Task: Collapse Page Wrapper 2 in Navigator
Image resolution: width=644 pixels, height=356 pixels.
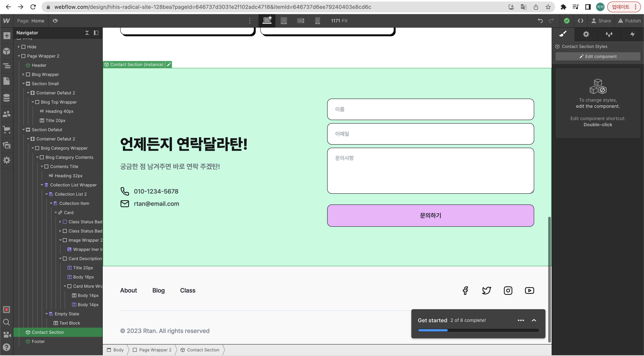Action: tap(19, 56)
